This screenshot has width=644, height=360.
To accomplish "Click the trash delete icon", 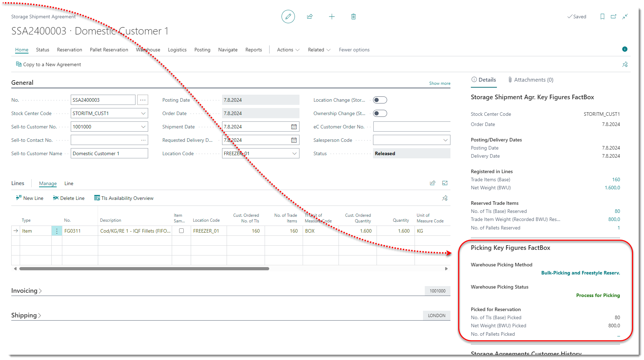I will [x=353, y=17].
